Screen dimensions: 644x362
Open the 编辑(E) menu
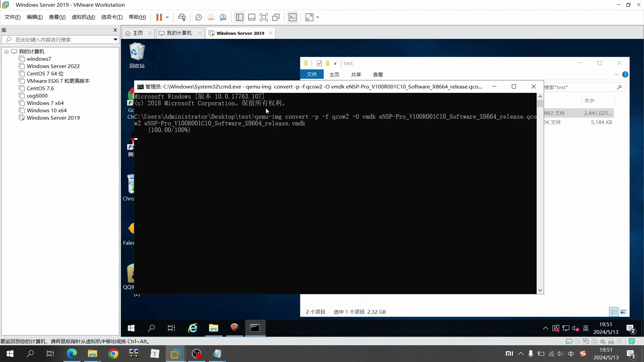35,17
